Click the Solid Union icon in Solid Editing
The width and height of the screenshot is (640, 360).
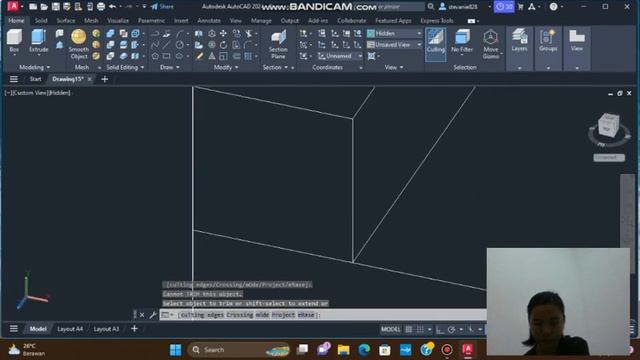click(x=110, y=33)
